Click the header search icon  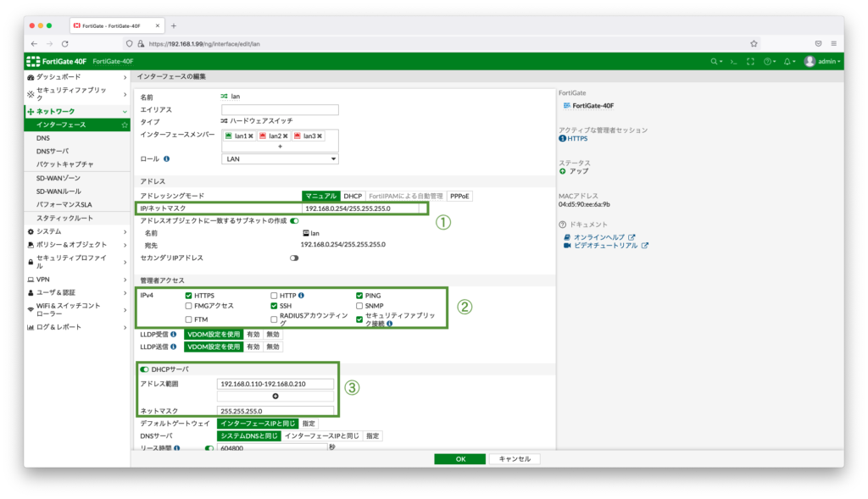point(714,61)
